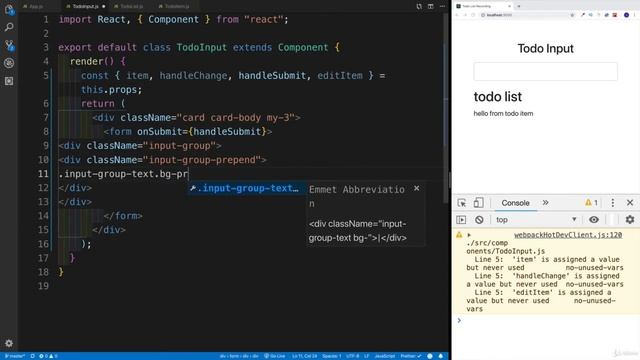Switch to the TodoList.js editor tab
The image size is (640, 360).
point(131,6)
